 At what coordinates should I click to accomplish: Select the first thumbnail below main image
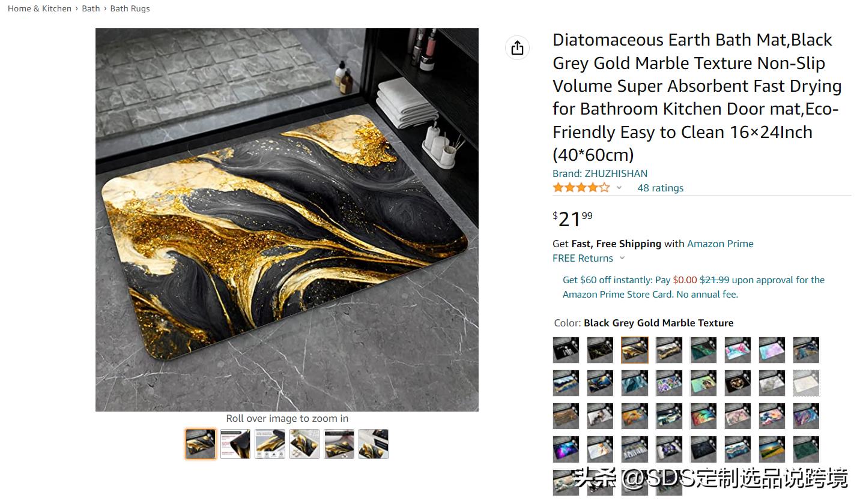201,444
